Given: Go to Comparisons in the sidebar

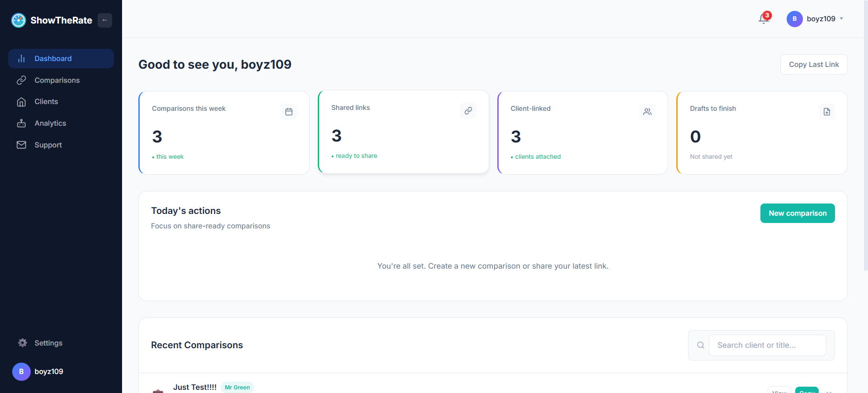Looking at the screenshot, I should (61, 80).
